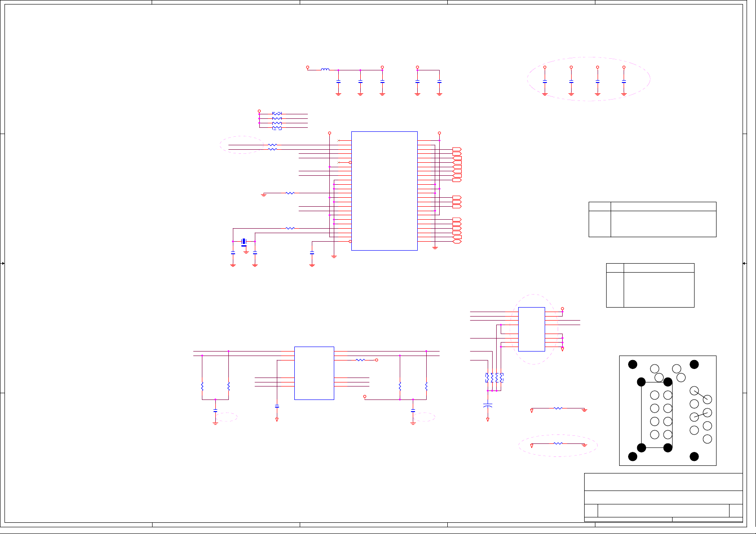Click the resistor on the crystal feedback line
The height and width of the screenshot is (534, 756).
coord(290,228)
